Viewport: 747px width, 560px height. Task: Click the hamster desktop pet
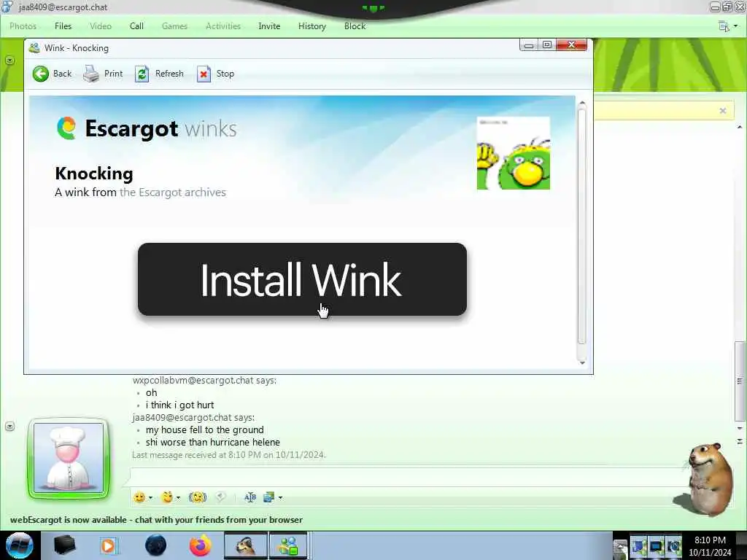tap(704, 479)
